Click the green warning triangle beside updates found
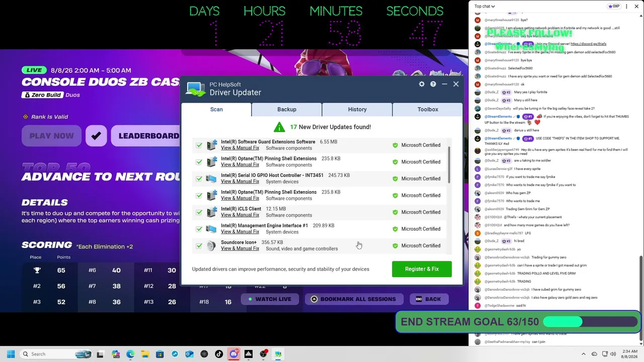The height and width of the screenshot is (362, 644). click(279, 127)
